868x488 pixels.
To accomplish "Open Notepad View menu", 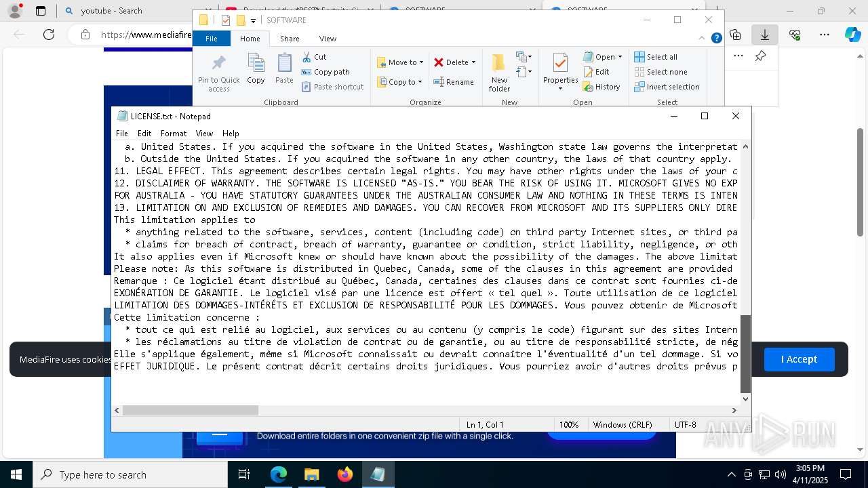I will (x=204, y=134).
